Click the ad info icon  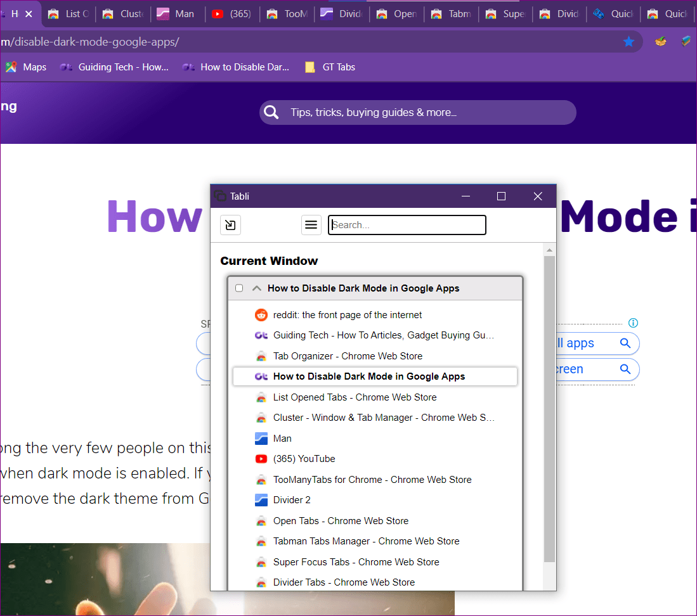click(632, 323)
